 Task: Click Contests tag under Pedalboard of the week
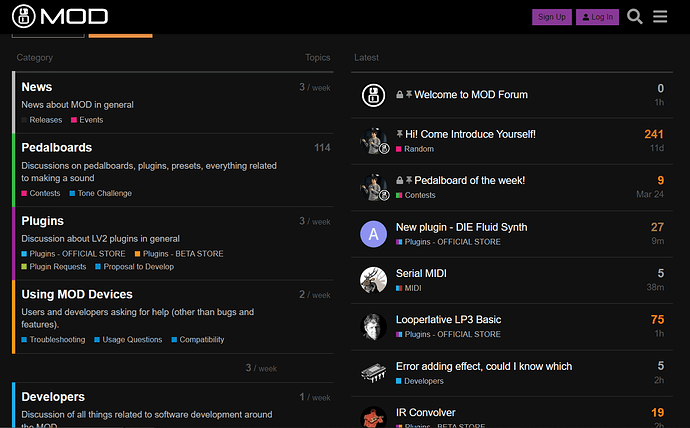point(415,195)
